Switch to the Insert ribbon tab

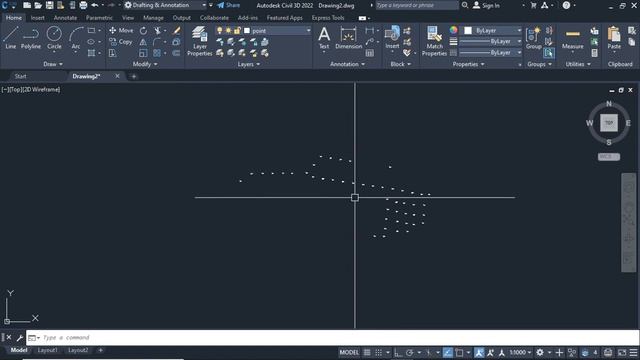tap(37, 18)
